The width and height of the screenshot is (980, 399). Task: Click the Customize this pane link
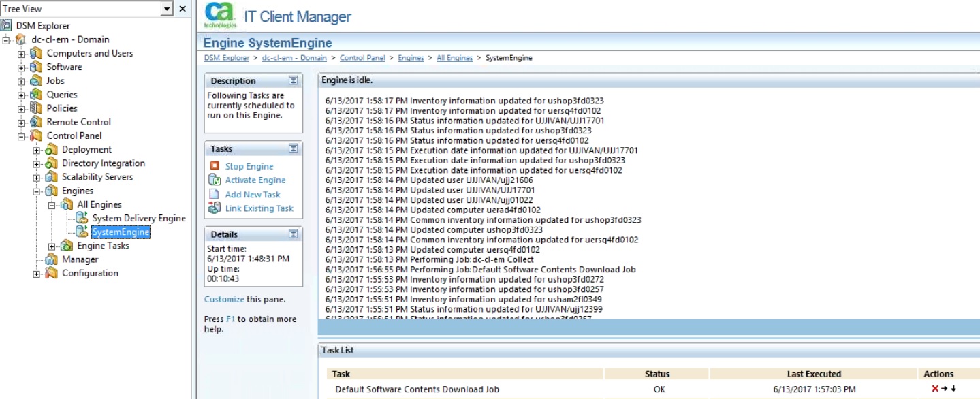click(x=224, y=299)
